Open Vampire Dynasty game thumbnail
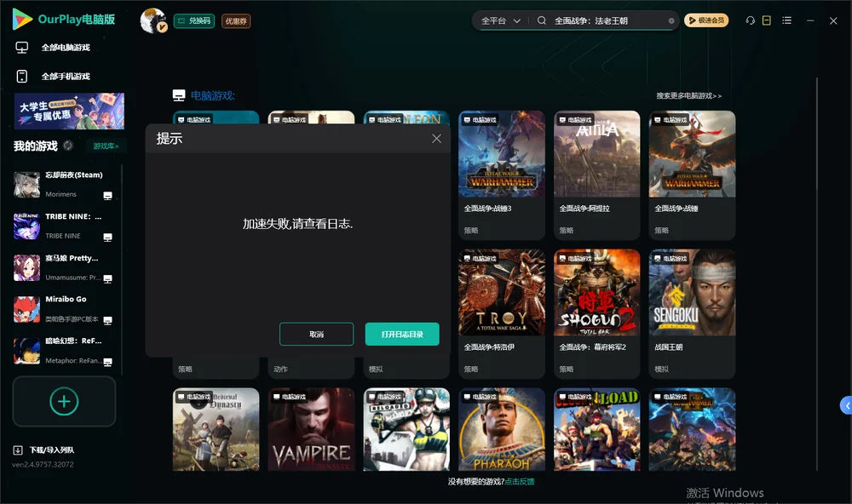 coord(311,429)
